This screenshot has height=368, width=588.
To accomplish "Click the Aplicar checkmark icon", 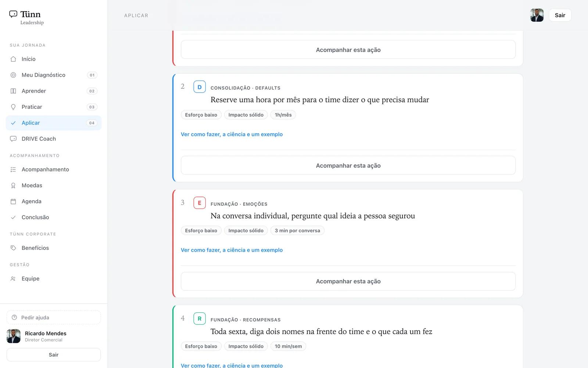I will (x=13, y=123).
